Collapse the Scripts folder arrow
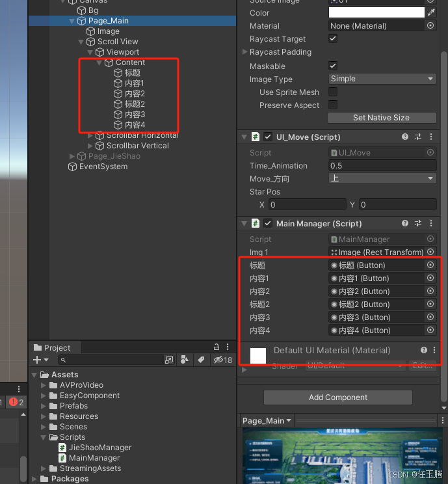This screenshot has height=484, width=448. click(x=44, y=437)
